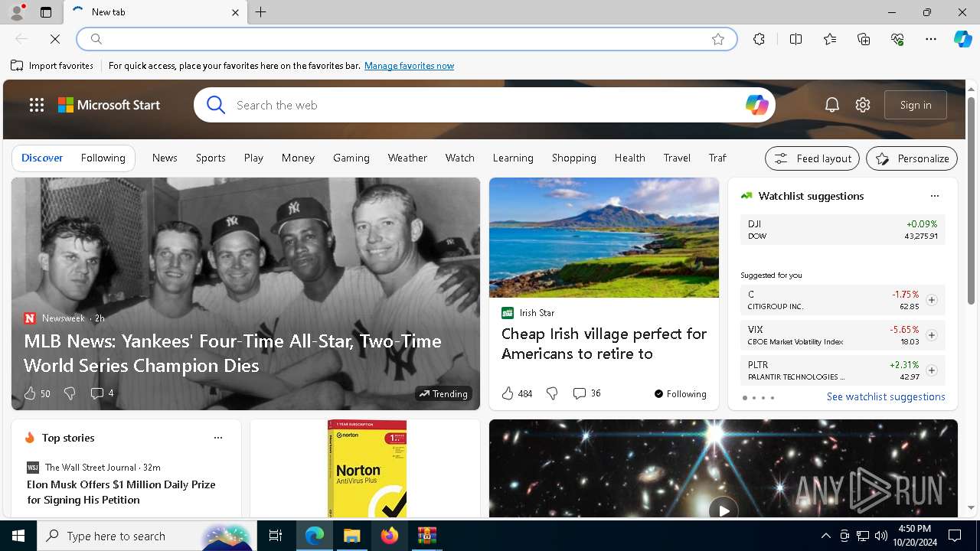Enable split screen view
Viewport: 980px width, 551px height.
(795, 39)
